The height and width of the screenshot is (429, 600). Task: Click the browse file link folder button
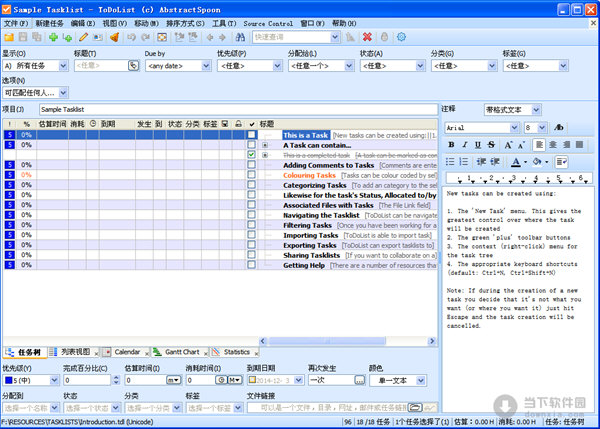[x=415, y=408]
